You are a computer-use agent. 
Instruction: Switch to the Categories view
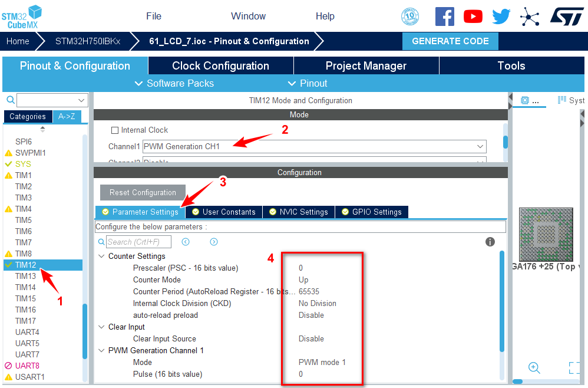pyautogui.click(x=28, y=117)
